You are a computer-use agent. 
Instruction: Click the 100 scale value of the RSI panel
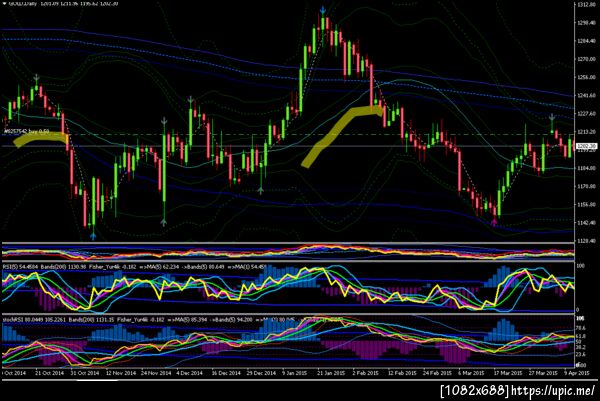580,266
